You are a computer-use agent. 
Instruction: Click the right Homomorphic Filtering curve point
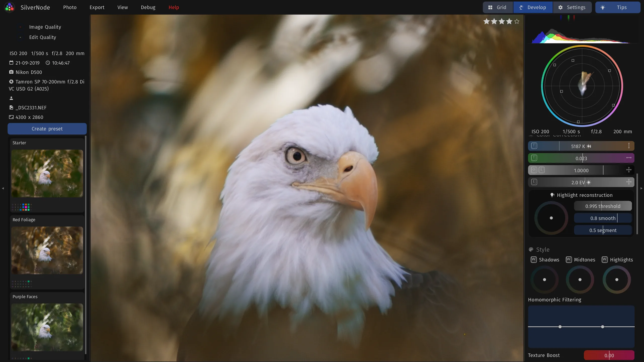(602, 327)
